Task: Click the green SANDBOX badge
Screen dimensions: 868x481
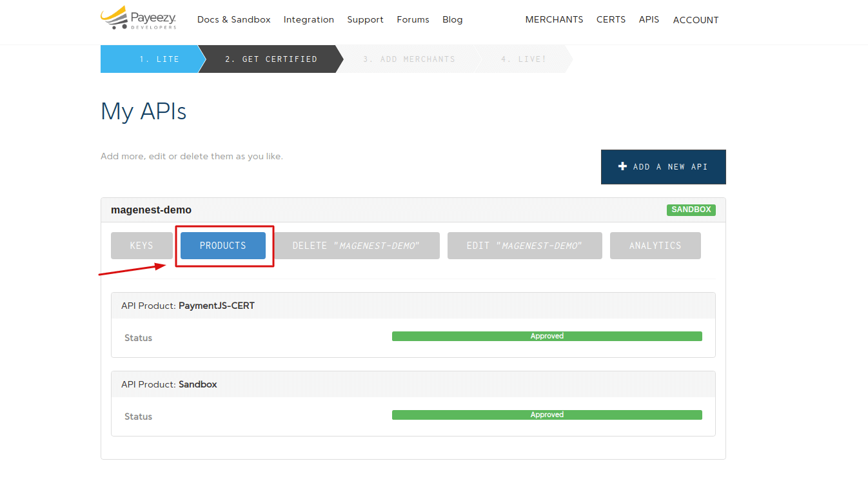Action: 691,210
